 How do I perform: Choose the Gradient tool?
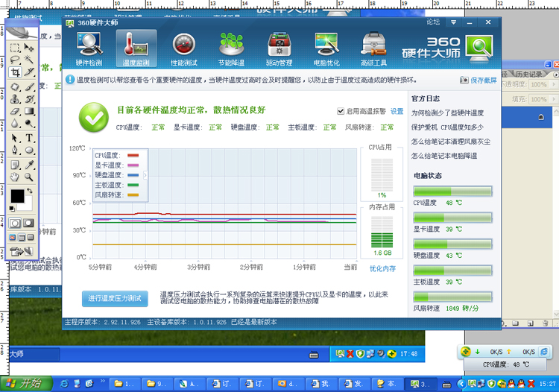29,111
